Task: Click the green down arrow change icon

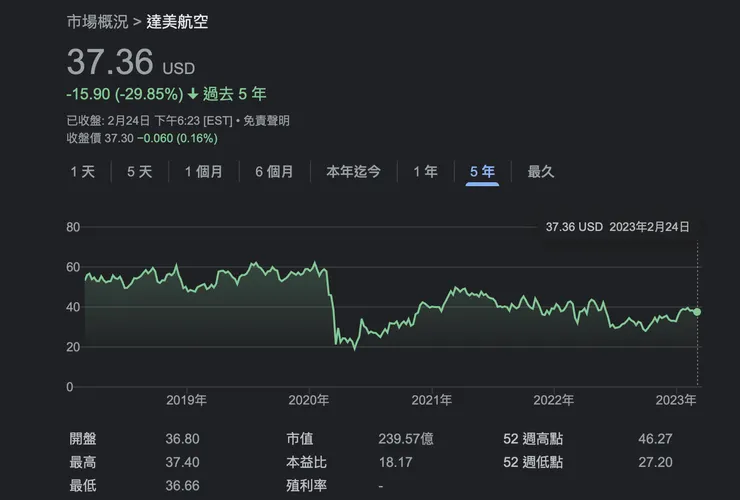Action: pos(193,94)
